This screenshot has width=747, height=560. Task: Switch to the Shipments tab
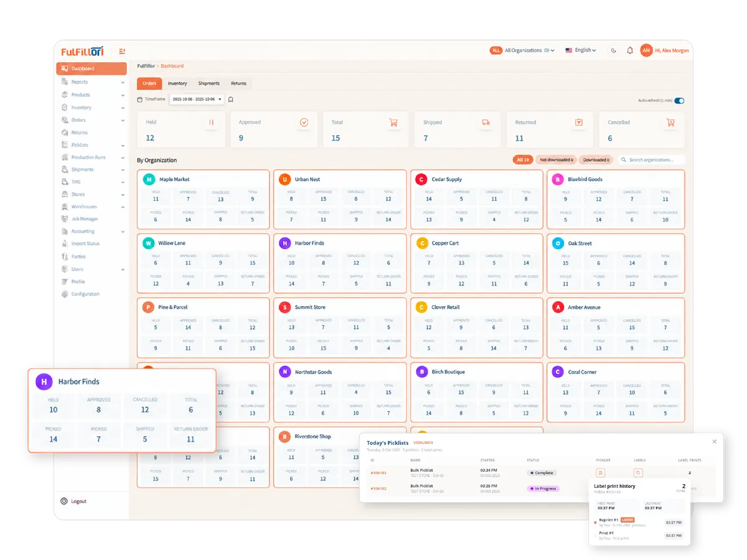pyautogui.click(x=209, y=83)
